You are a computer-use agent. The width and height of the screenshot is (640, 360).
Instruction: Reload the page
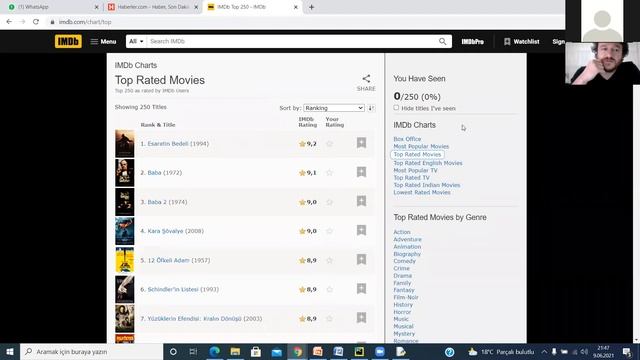click(x=36, y=22)
